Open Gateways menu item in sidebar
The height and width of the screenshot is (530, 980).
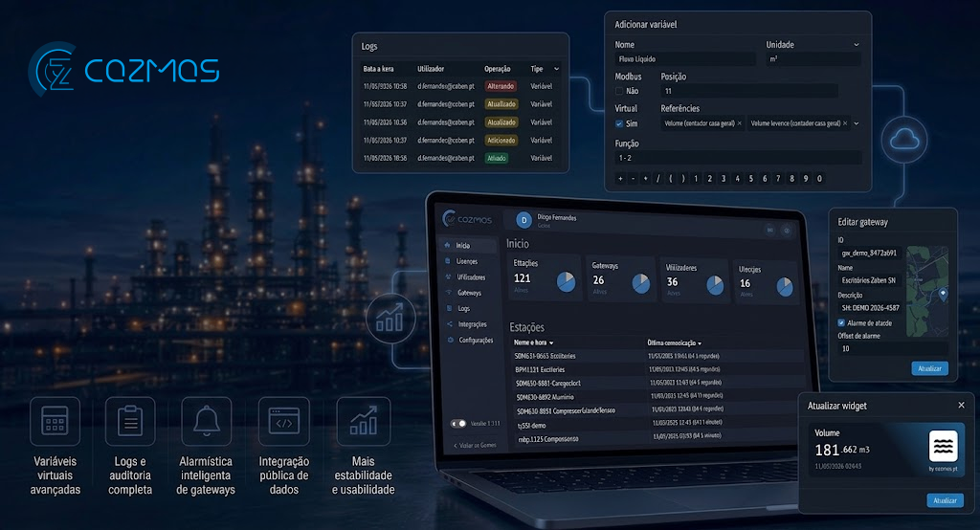coord(469,293)
